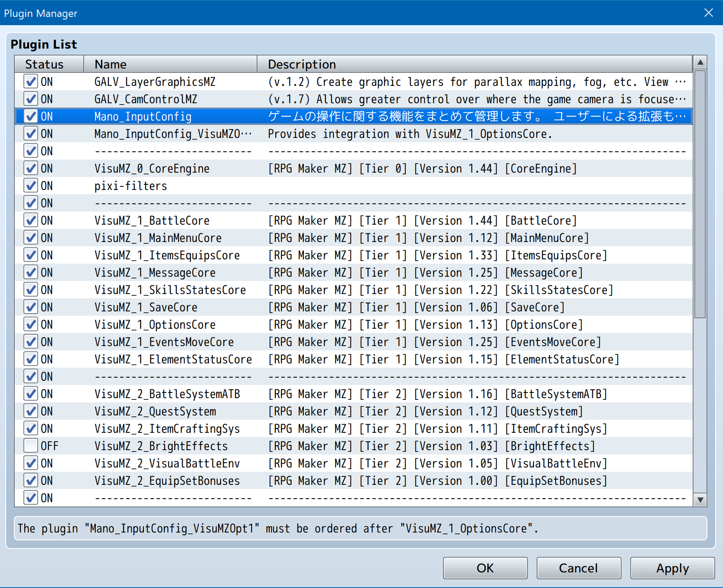Screen dimensions: 723x588
Task: Click the Cancel button
Action: tap(579, 568)
